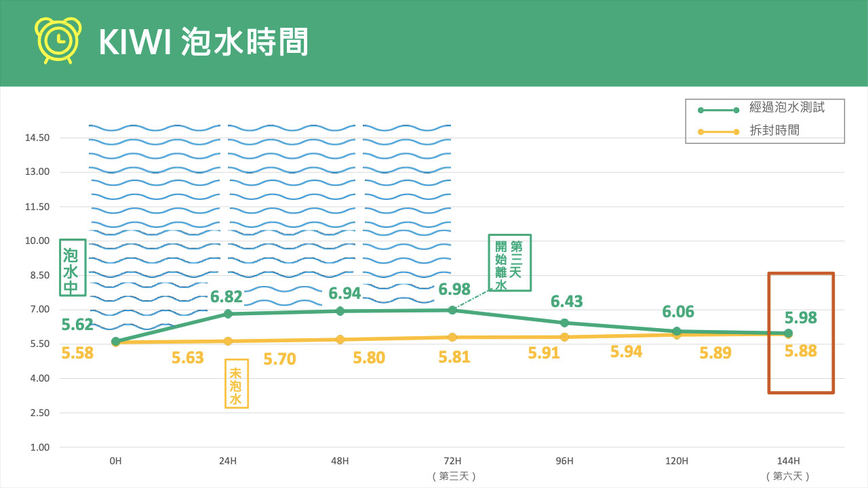Click the green data point at 24H
868x488 pixels.
pyautogui.click(x=228, y=314)
